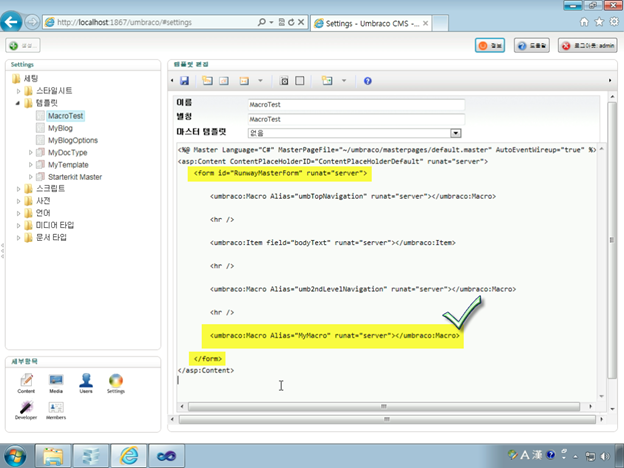Image resolution: width=624 pixels, height=468 pixels.
Task: Click the header help button with question mark
Action: coord(532,45)
